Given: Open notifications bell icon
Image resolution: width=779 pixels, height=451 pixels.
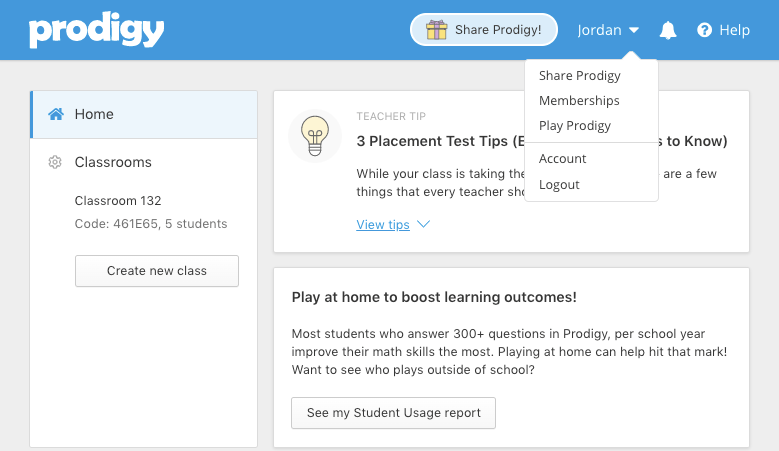Looking at the screenshot, I should [x=668, y=30].
